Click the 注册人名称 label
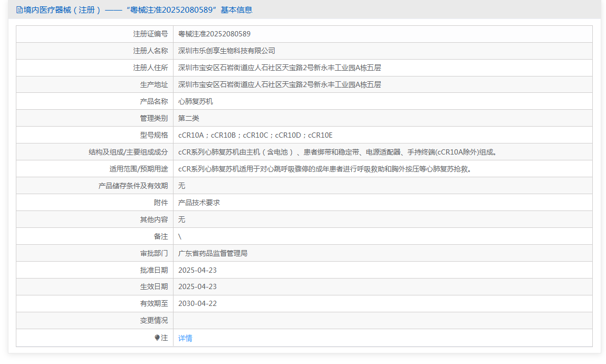This screenshot has height=364, width=606. tap(150, 51)
